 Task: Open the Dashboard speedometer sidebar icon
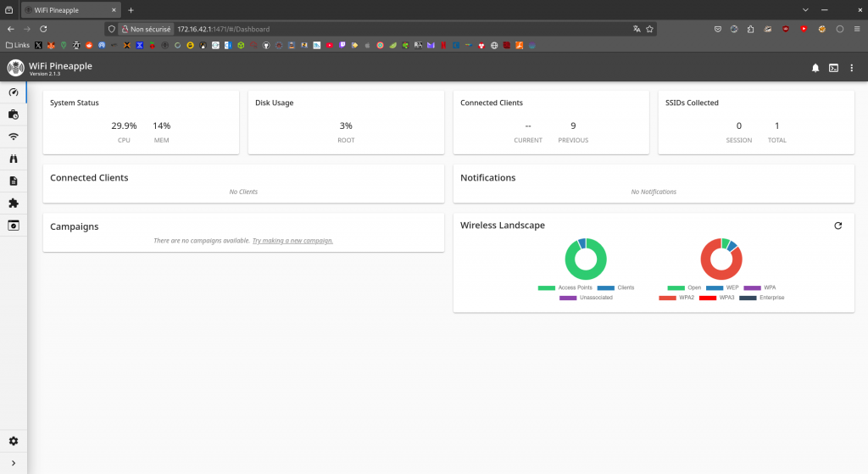[x=14, y=92]
